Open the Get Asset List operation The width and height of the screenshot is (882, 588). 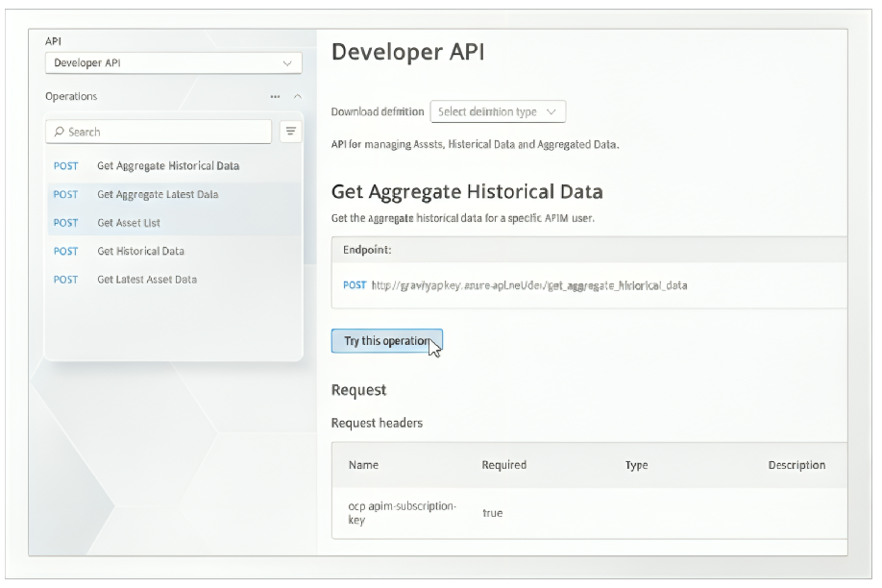(x=129, y=223)
